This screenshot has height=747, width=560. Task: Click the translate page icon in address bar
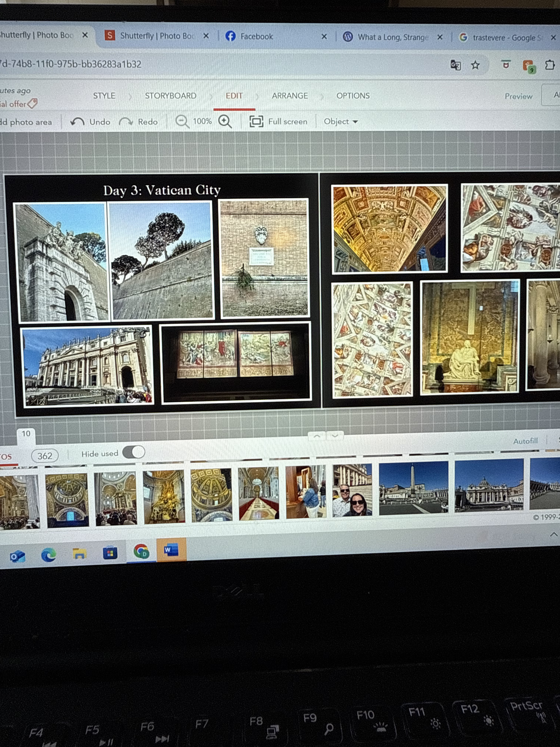click(456, 65)
